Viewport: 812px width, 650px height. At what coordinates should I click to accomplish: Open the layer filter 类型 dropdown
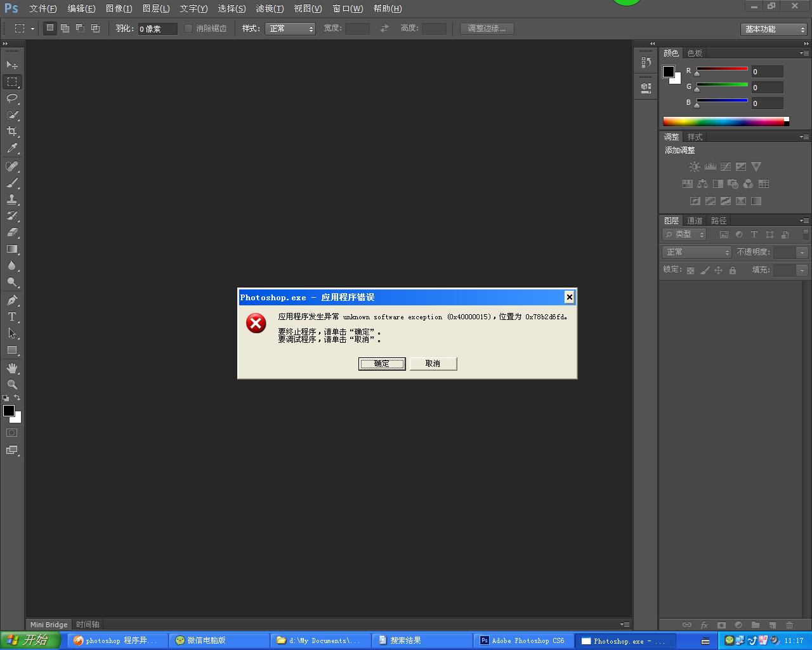(x=684, y=234)
